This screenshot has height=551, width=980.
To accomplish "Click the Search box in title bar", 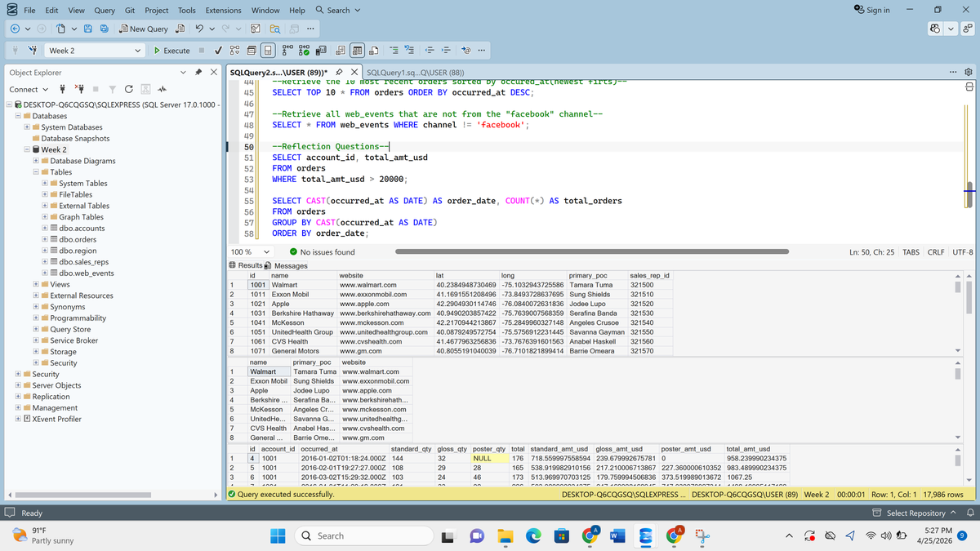I will click(338, 10).
